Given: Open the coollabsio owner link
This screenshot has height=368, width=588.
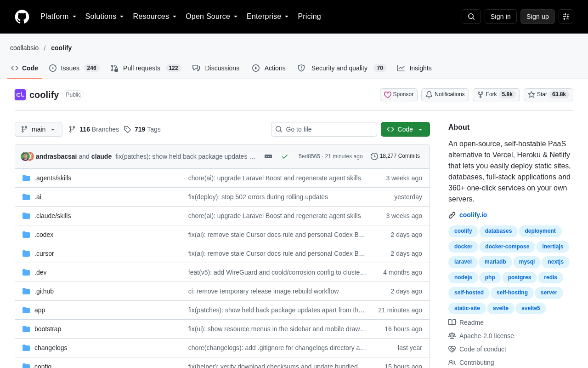Looking at the screenshot, I should pyautogui.click(x=24, y=48).
